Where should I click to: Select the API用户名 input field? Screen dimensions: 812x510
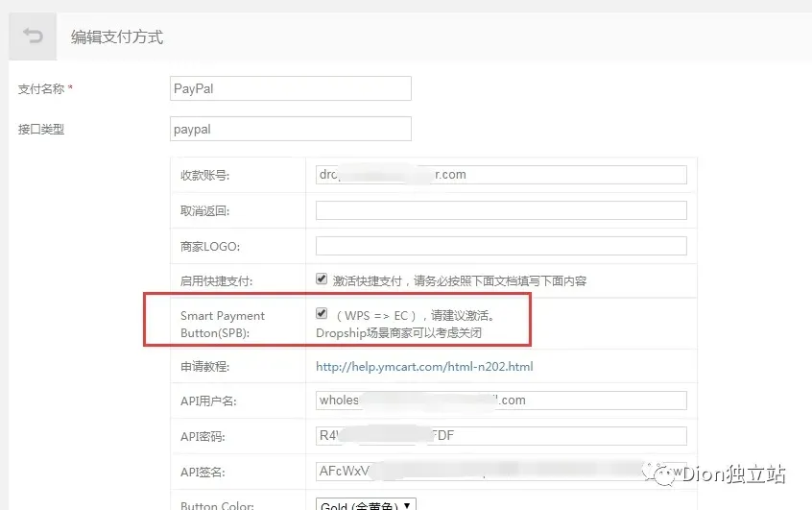pos(501,400)
